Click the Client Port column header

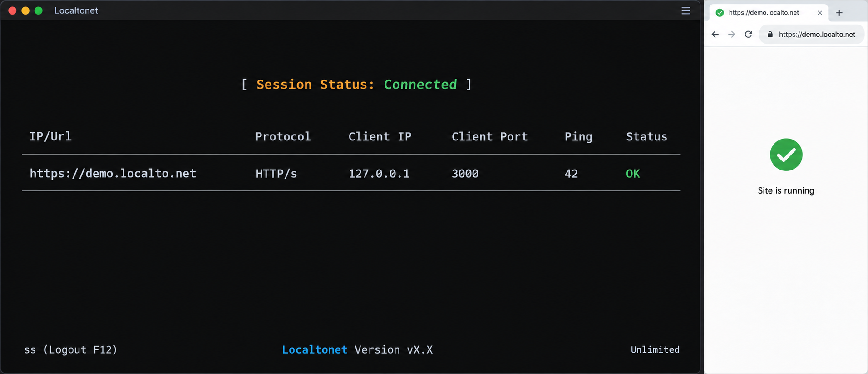(x=489, y=136)
